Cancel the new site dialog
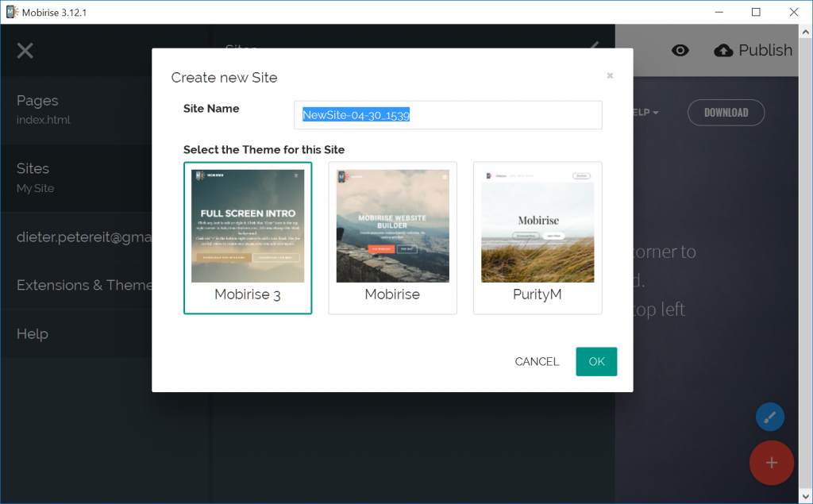 click(x=537, y=361)
